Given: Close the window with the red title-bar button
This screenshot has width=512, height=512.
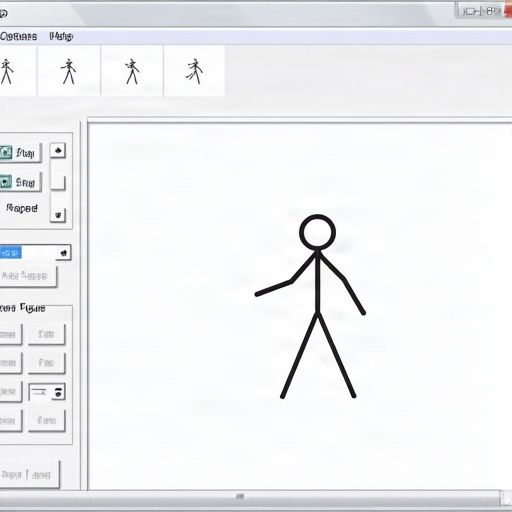Looking at the screenshot, I should click(x=507, y=11).
